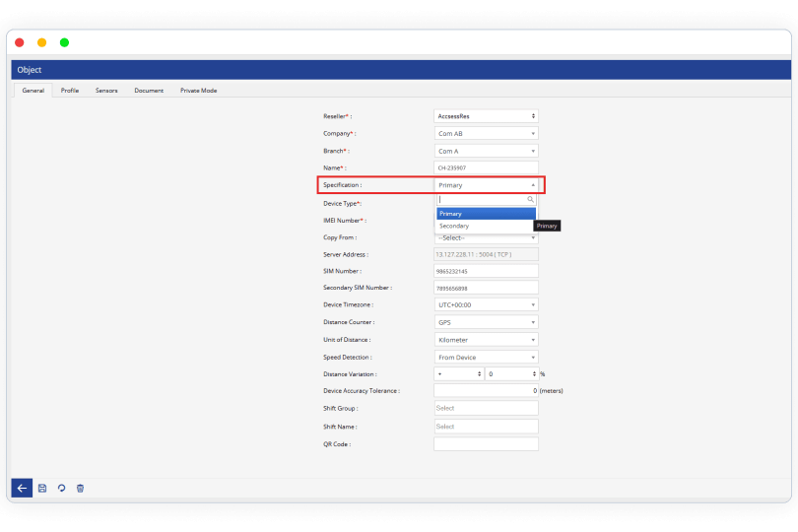
Task: Open the Sensors tab
Action: 106,91
